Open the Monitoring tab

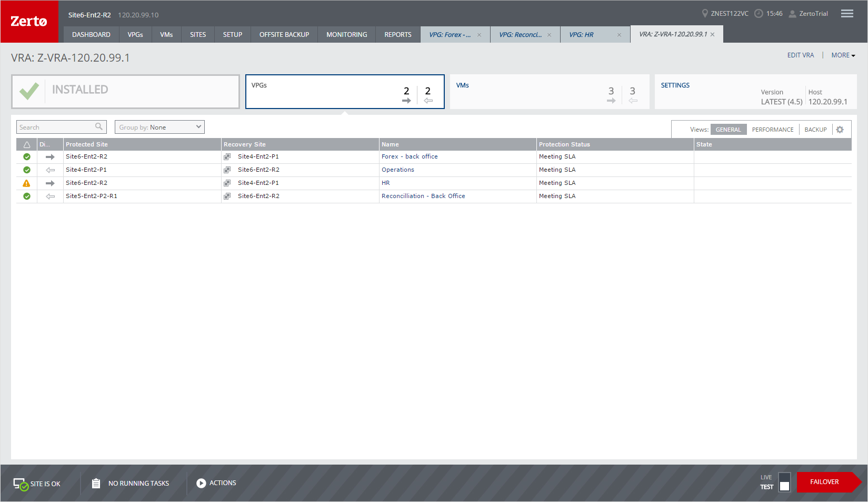[x=346, y=35]
